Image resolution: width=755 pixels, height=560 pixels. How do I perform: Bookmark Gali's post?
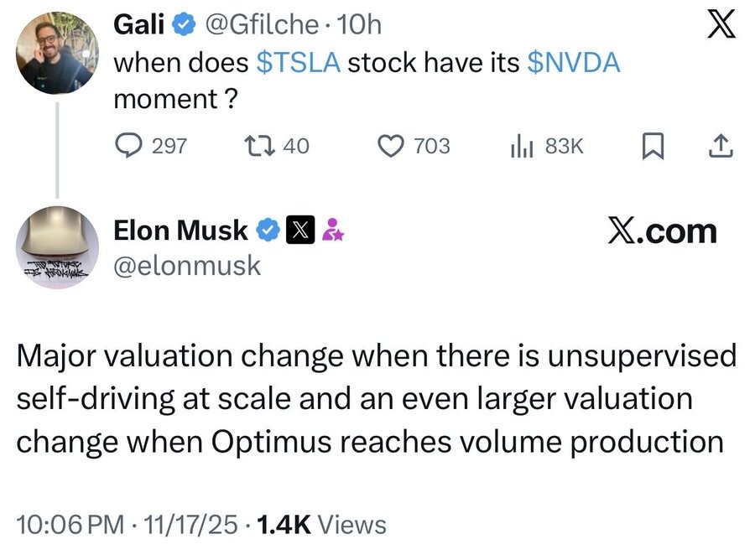pyautogui.click(x=653, y=147)
